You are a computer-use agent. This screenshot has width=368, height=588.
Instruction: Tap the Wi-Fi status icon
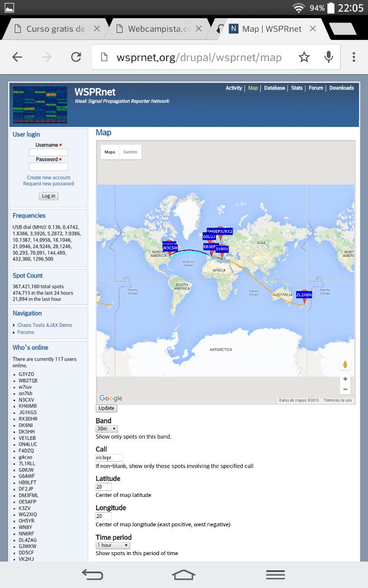tap(299, 8)
